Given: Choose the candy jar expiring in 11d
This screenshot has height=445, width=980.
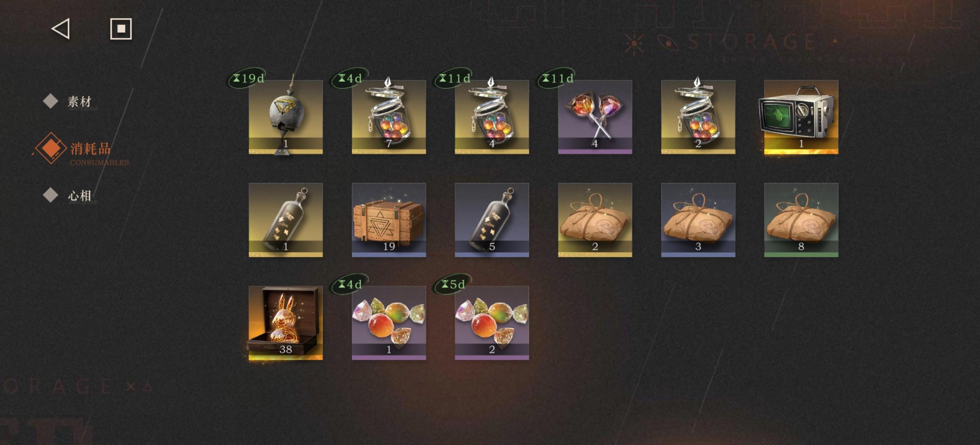Looking at the screenshot, I should tap(492, 117).
